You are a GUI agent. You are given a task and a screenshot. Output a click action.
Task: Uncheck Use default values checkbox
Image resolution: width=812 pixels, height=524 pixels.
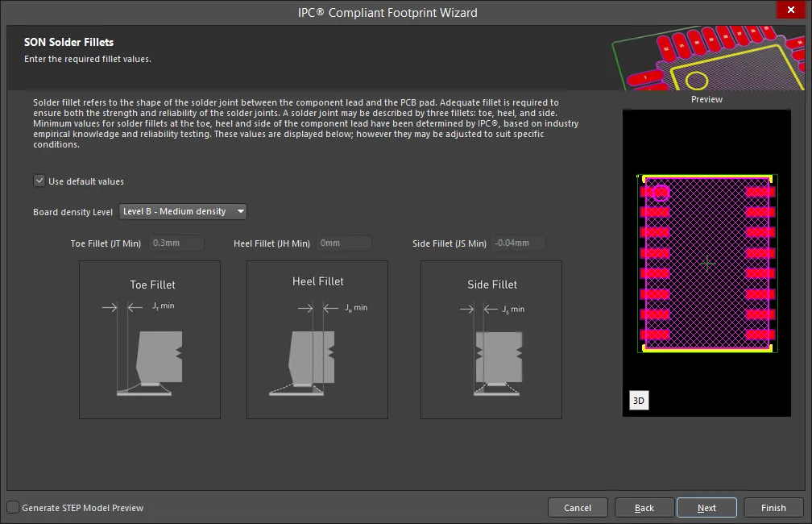coord(39,181)
